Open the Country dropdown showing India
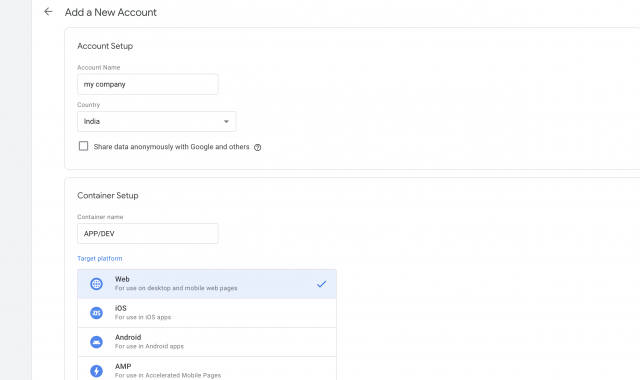640x380 pixels. 156,122
